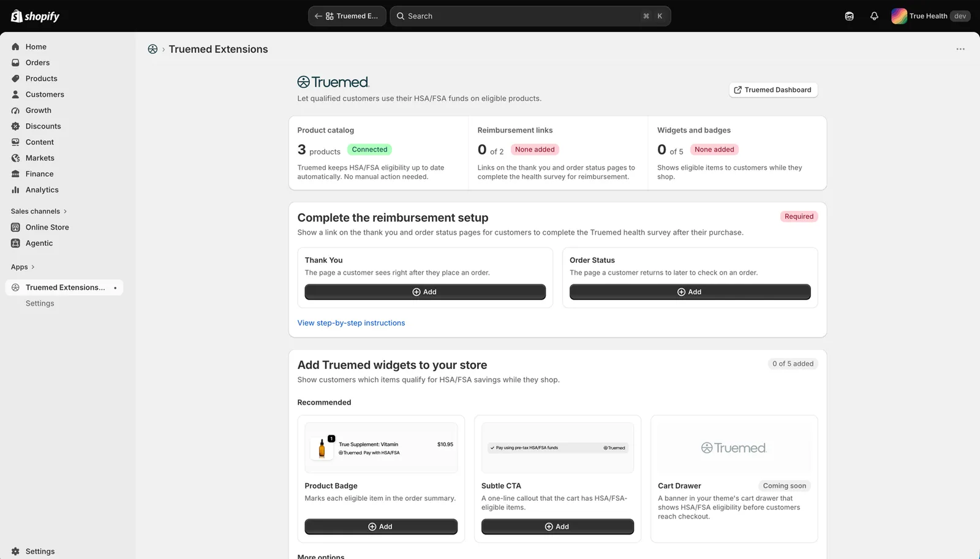Open the Sidekick assistant icon

849,16
